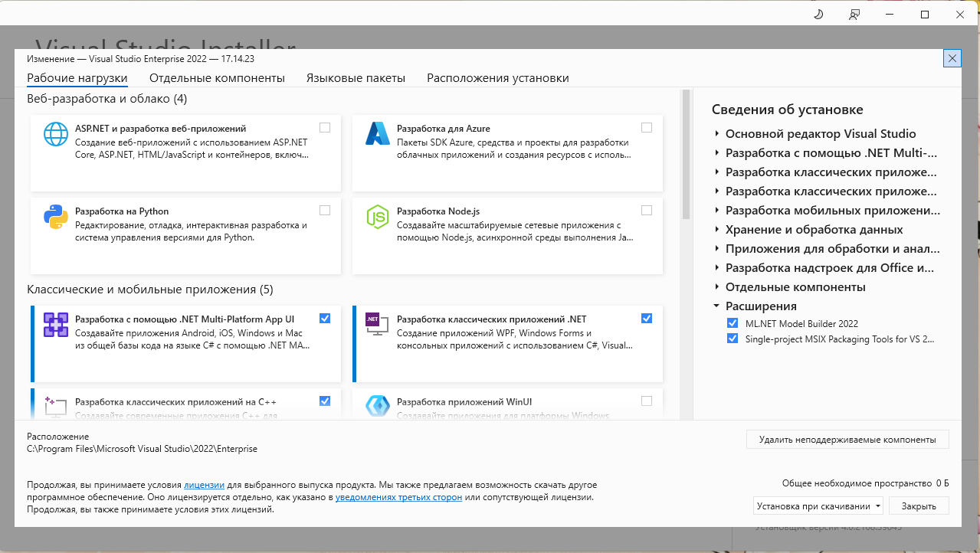Click the ASP.NET globe workload icon
The width and height of the screenshot is (980, 553).
(56, 134)
